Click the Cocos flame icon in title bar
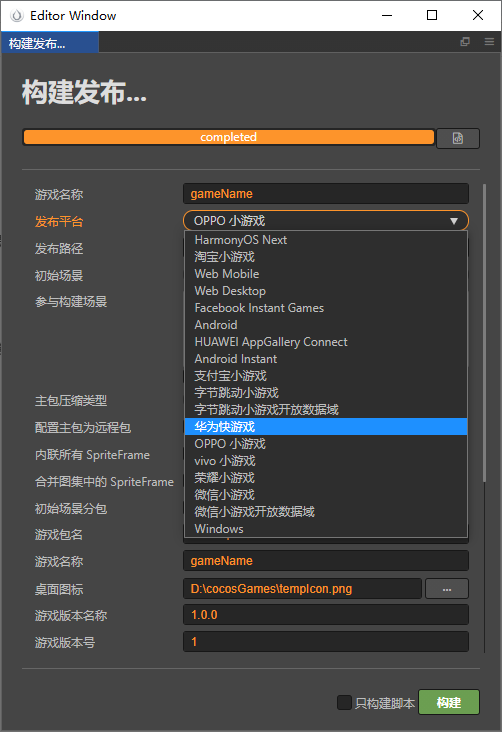Screen dimensions: 502x732 (17, 15)
